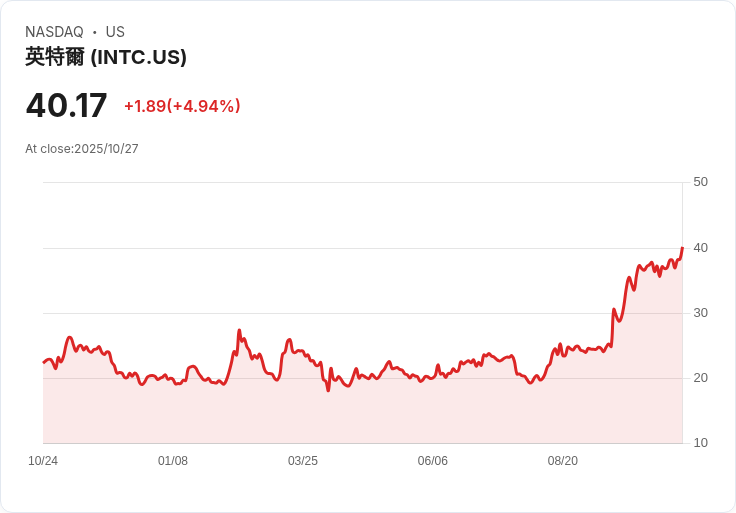Select the 10/24 date on the time axis
The image size is (736, 513).
click(43, 461)
